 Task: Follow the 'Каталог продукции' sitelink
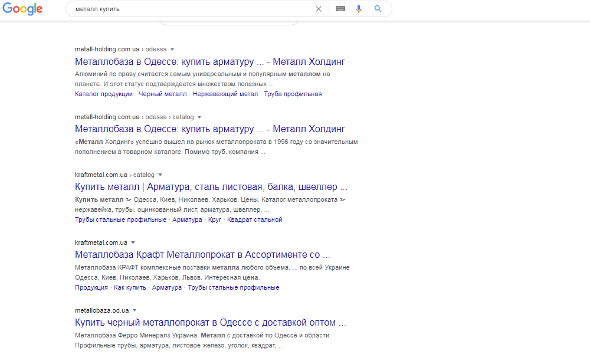104,94
